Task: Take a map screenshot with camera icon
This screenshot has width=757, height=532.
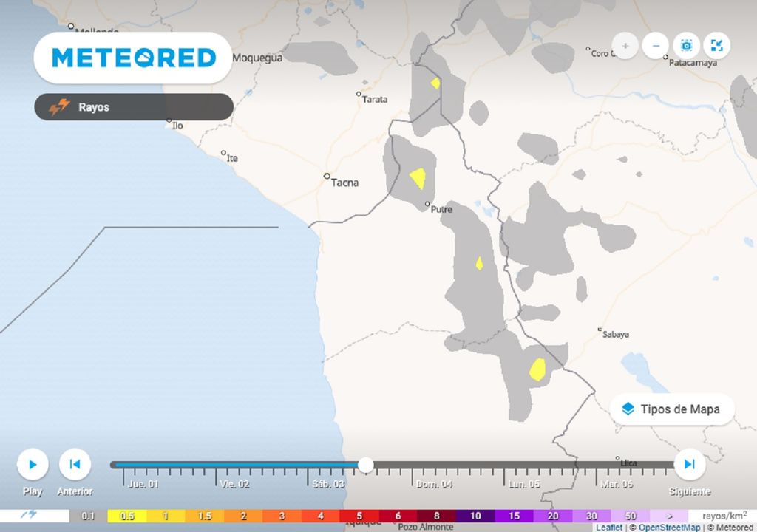Action: click(x=686, y=46)
